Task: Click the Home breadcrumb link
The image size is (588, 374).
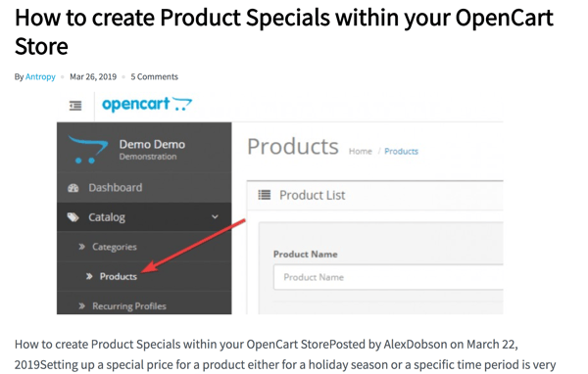Action: [x=361, y=152]
